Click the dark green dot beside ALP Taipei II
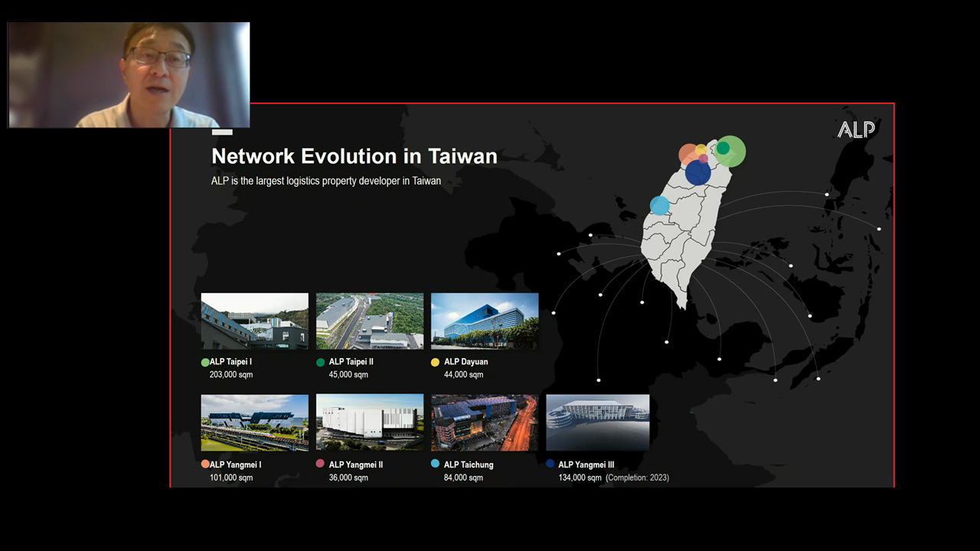The image size is (980, 551). (x=321, y=362)
